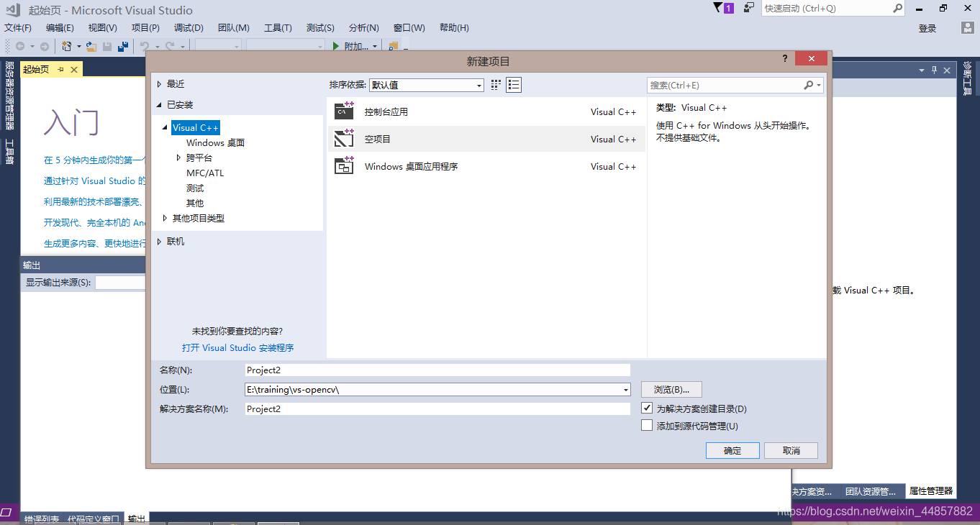
Task: Expand the 其他项目类型 tree node
Action: [x=166, y=218]
